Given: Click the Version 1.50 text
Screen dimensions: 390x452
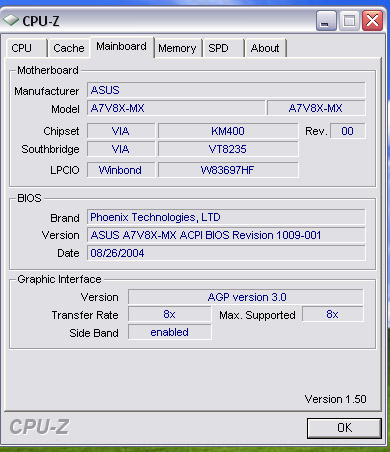Looking at the screenshot, I should [335, 399].
